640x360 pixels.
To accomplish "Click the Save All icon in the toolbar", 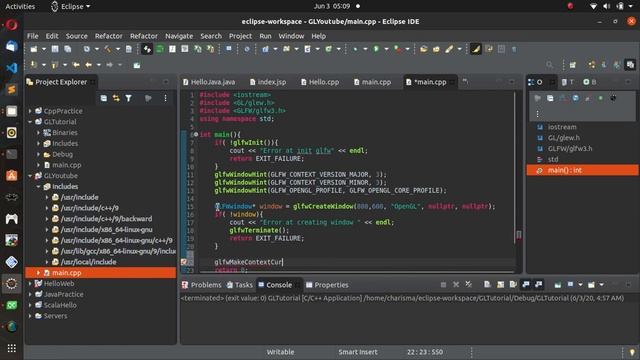I will [x=67, y=49].
